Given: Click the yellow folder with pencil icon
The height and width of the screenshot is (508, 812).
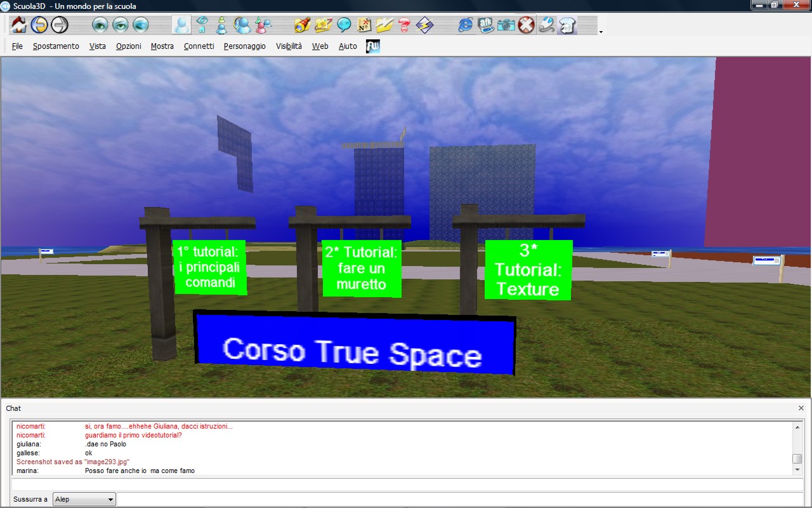Looking at the screenshot, I should (x=384, y=25).
